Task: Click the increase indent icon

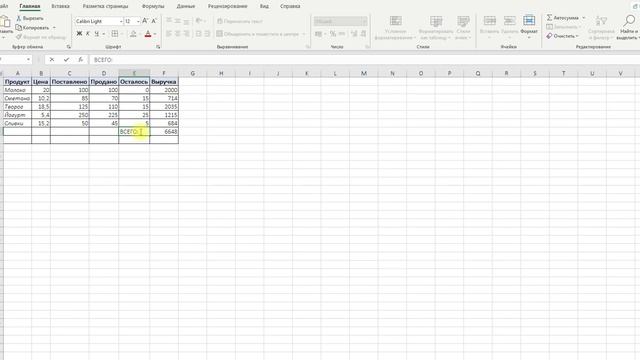Action: [x=207, y=33]
